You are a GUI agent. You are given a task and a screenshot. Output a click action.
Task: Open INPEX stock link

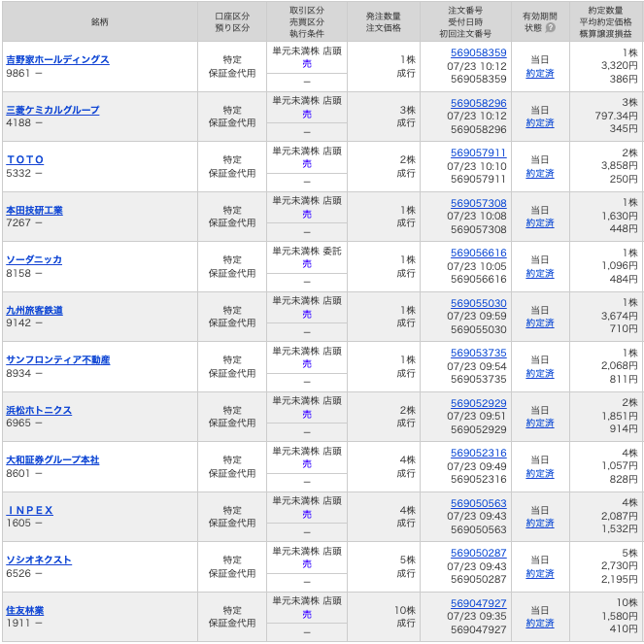point(30,510)
